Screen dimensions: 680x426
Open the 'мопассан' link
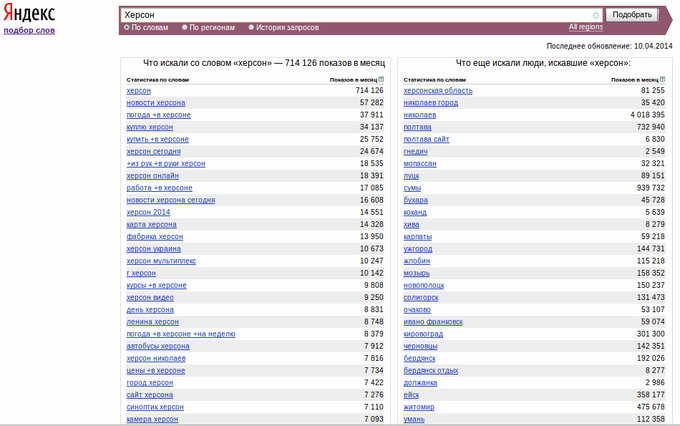tap(420, 164)
